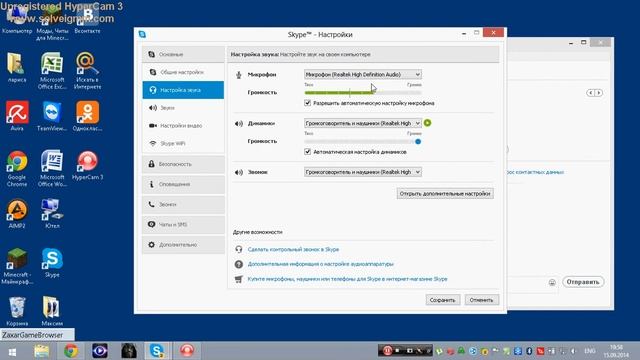
Task: Open the Чаты и SMS section
Action: [x=183, y=224]
